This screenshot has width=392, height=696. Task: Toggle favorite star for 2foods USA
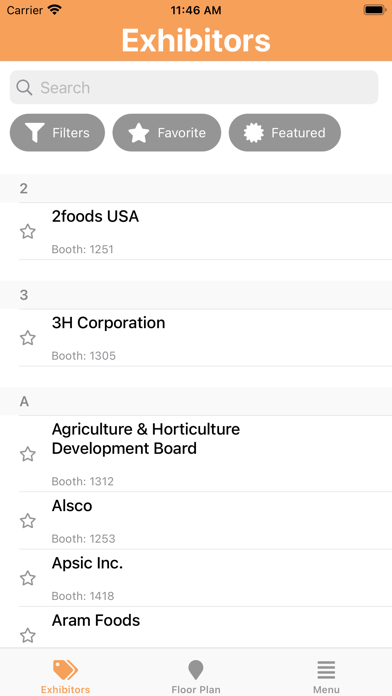coord(28,231)
